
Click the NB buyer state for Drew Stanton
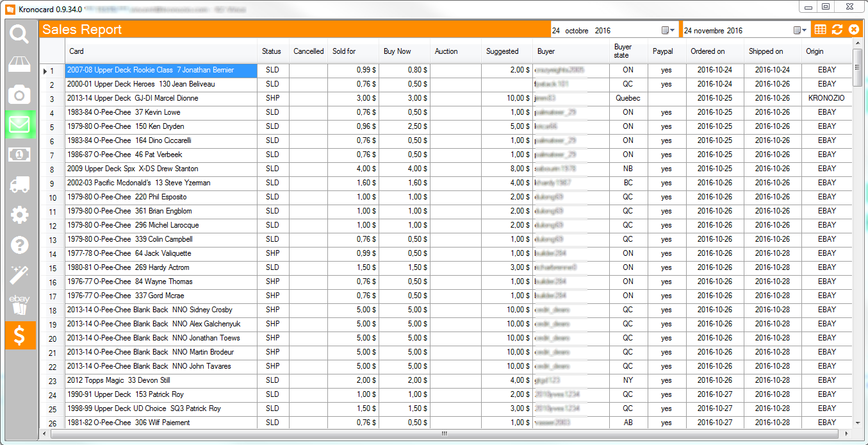coord(629,169)
